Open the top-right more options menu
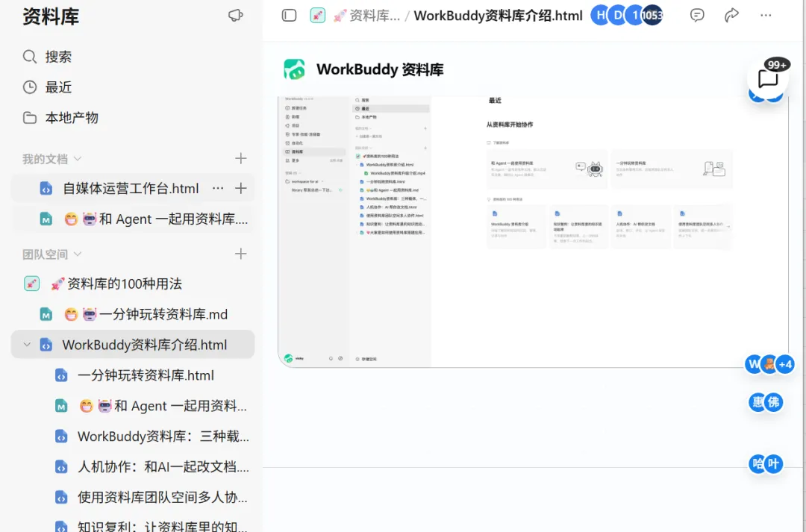Viewport: 806px width, 532px height. (766, 16)
